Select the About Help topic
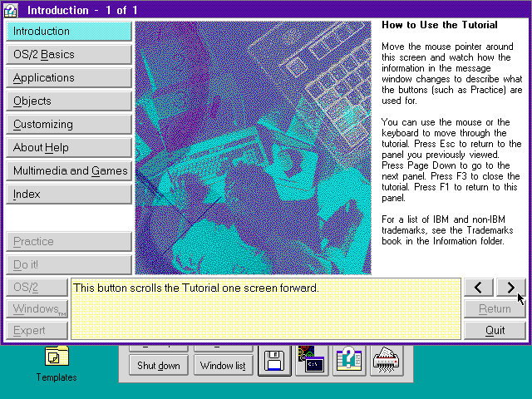 69,147
